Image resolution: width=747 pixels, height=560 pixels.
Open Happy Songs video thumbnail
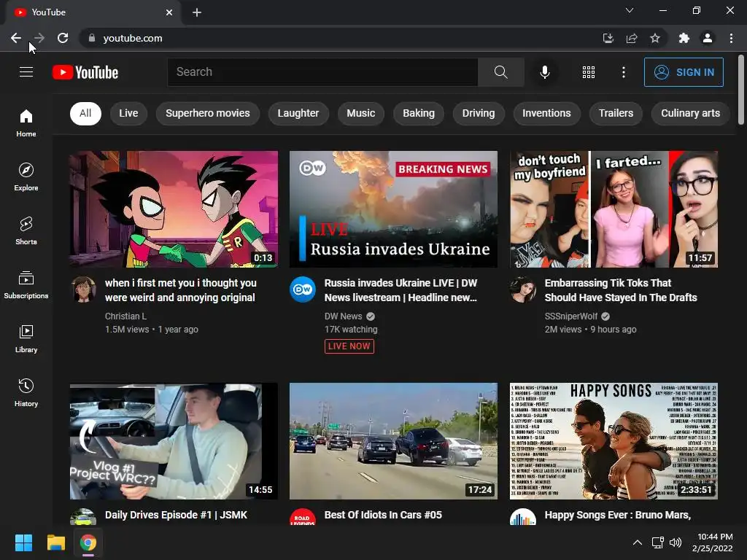tap(614, 441)
